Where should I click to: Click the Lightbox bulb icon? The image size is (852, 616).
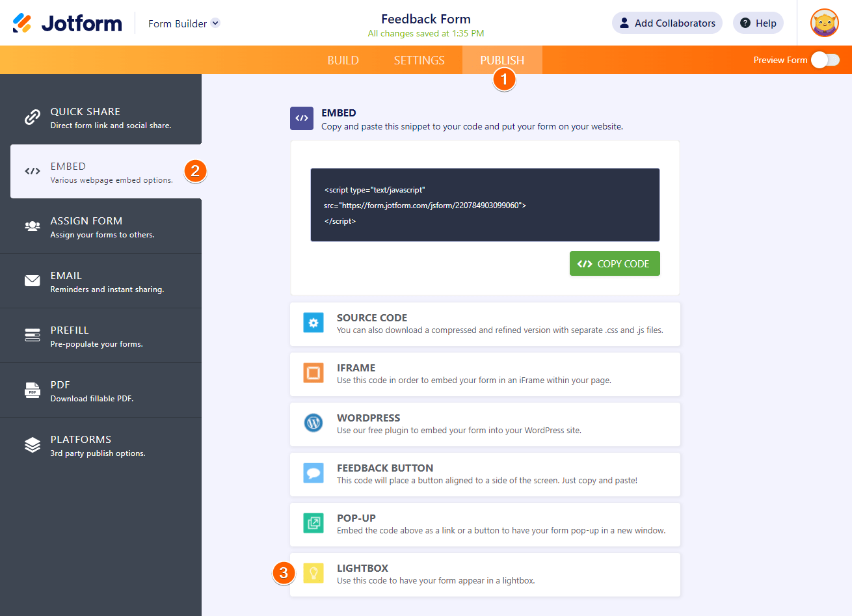(313, 573)
